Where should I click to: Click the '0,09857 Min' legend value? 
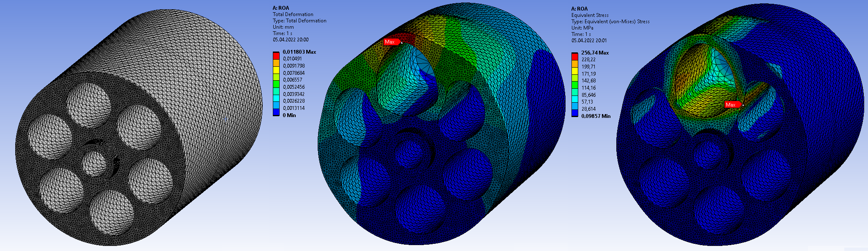pyautogui.click(x=596, y=116)
